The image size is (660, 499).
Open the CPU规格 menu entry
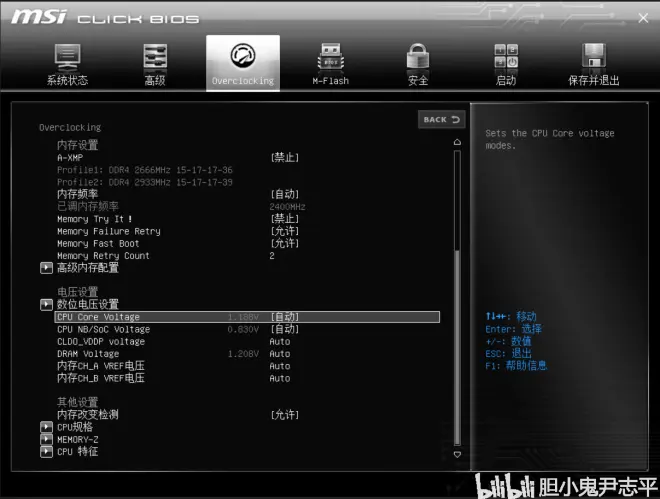(75, 427)
